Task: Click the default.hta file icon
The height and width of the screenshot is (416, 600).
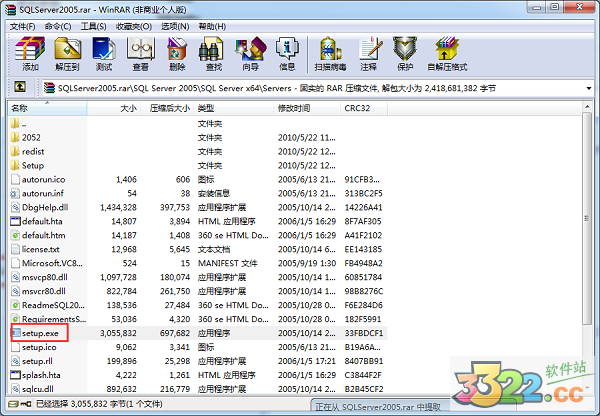Action: (15, 221)
